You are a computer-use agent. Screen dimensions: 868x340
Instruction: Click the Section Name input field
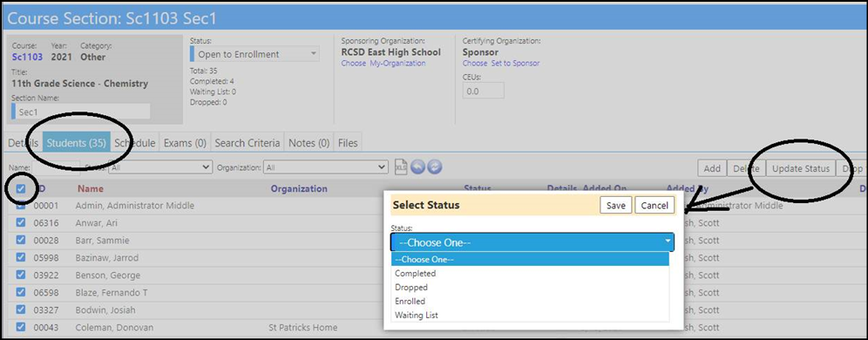[81, 112]
